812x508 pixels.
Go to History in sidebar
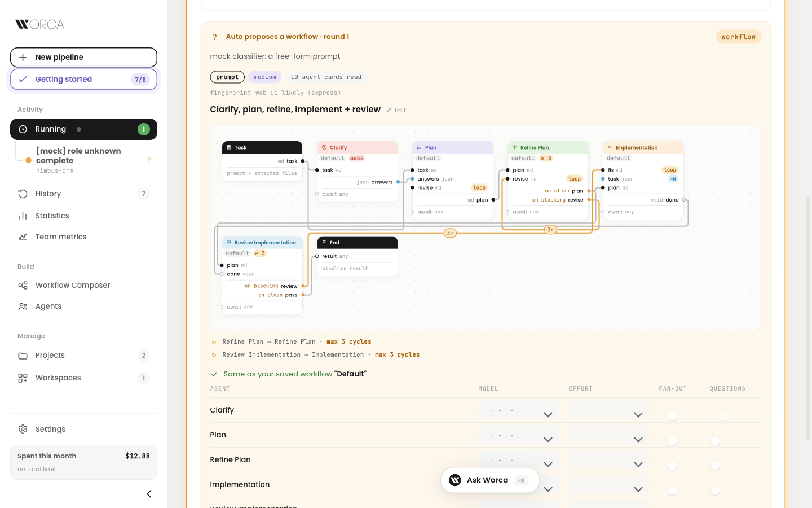(x=83, y=194)
